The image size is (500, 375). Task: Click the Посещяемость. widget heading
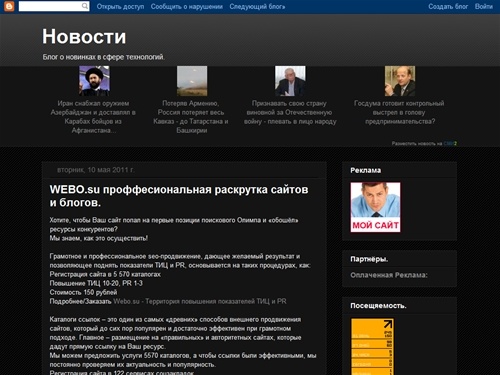pos(378,306)
